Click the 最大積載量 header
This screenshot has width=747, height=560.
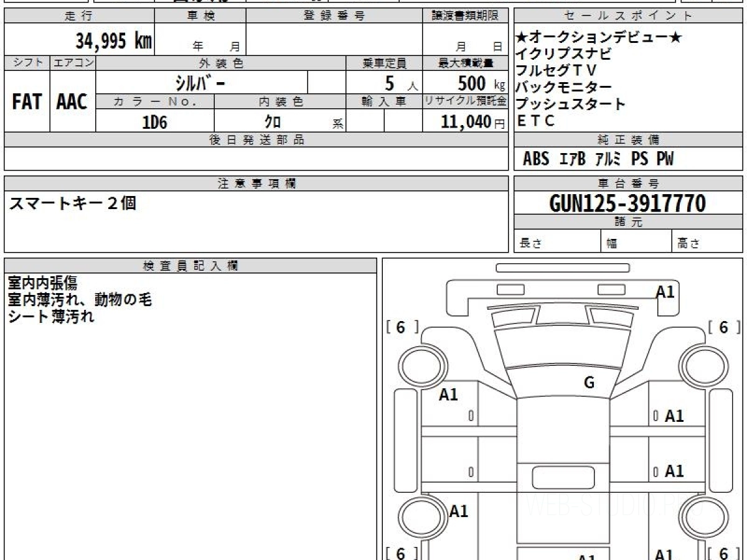[x=466, y=63]
